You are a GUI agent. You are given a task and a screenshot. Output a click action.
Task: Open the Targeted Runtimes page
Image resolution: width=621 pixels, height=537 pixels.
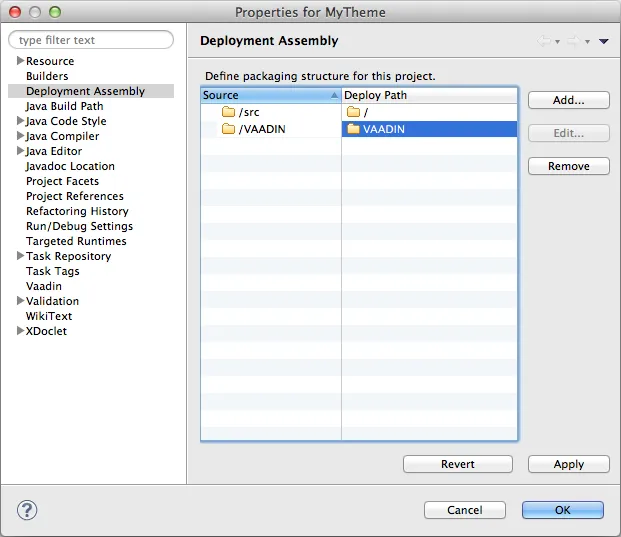tap(76, 241)
